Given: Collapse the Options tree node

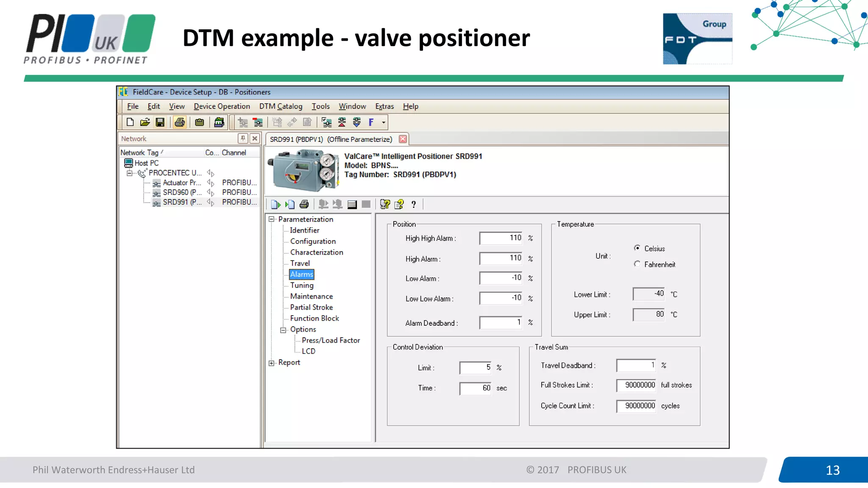Looking at the screenshot, I should 283,330.
